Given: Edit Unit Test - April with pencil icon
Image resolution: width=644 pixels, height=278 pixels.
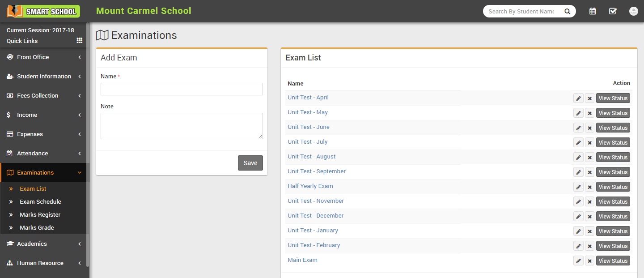Looking at the screenshot, I should pyautogui.click(x=578, y=98).
